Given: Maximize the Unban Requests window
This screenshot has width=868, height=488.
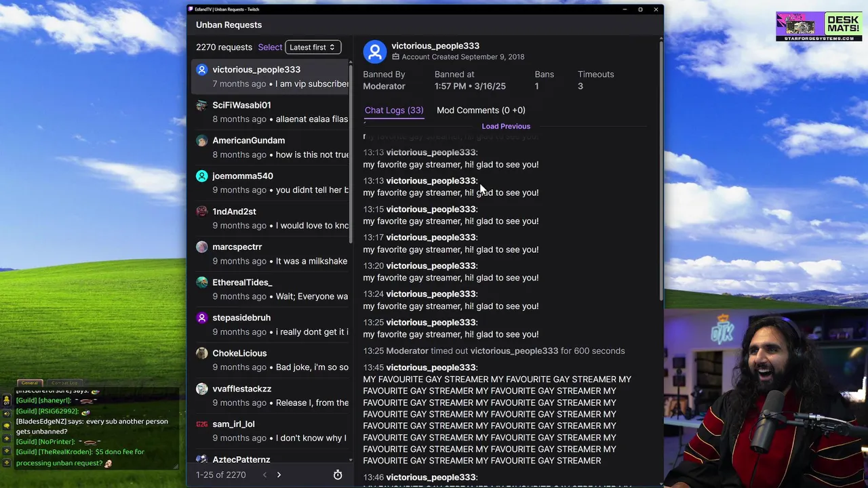Looking at the screenshot, I should 640,9.
